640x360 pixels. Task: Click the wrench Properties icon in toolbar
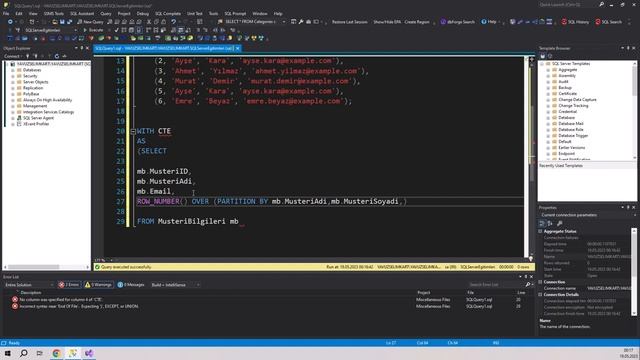coord(301,22)
